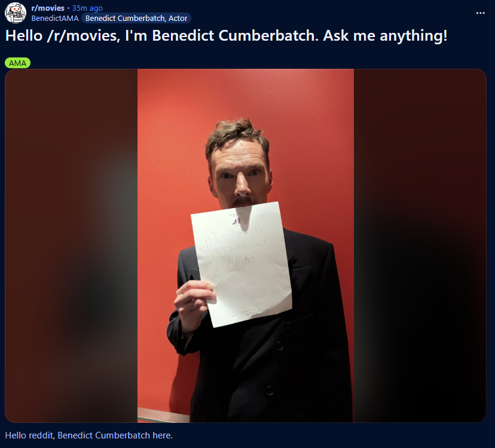Viewport: 495px width, 448px height.
Task: Open the three-dot post options menu
Action: 480,13
